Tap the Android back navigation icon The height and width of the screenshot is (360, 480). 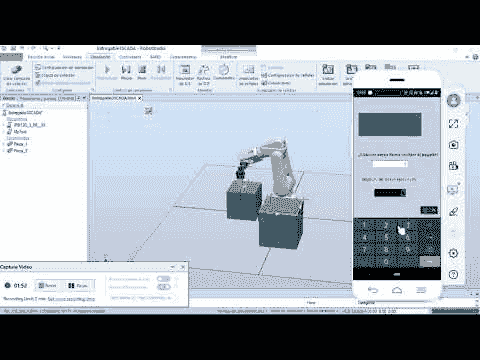point(373,290)
